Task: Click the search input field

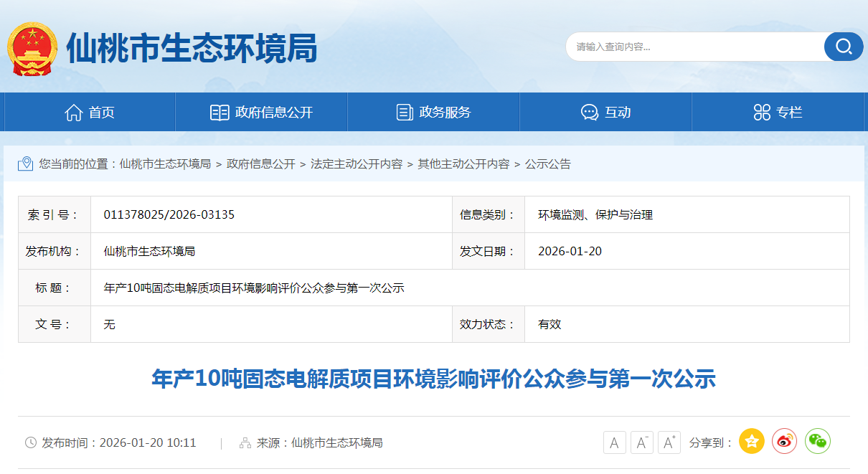Action: pyautogui.click(x=689, y=47)
